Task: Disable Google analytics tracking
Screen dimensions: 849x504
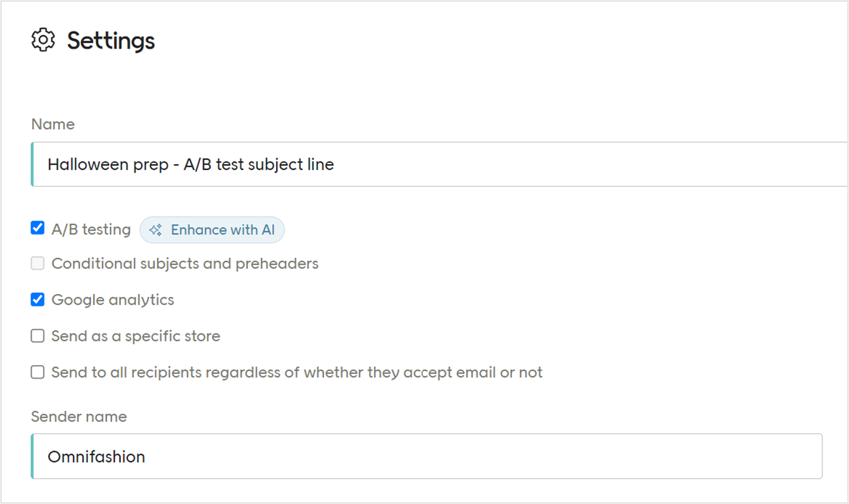Action: (x=37, y=299)
